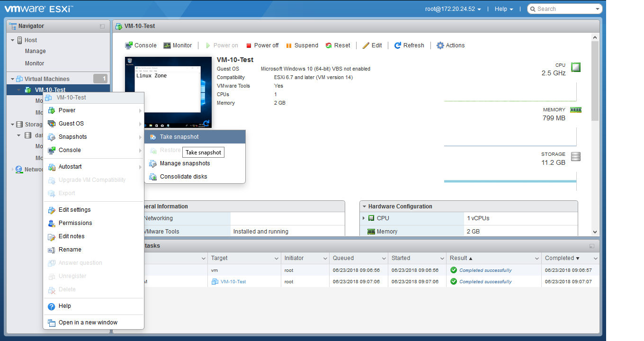Click the VM-10-Test link in tasks

click(233, 282)
